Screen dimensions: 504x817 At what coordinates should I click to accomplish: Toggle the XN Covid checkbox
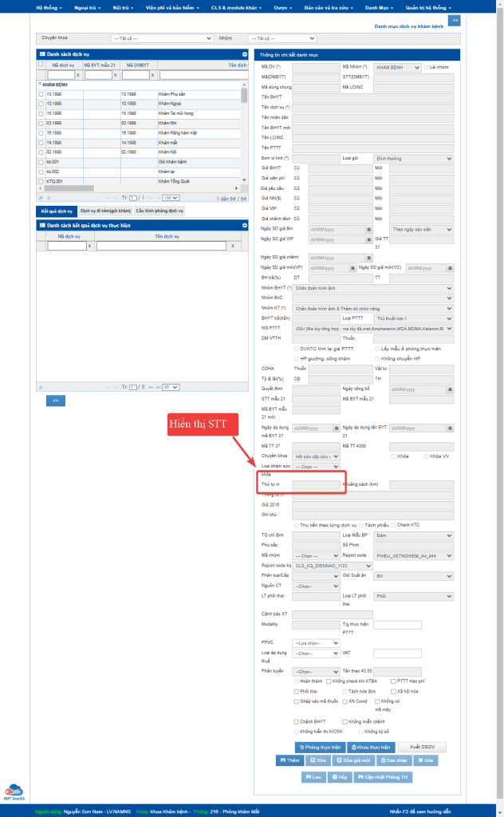[x=345, y=701]
